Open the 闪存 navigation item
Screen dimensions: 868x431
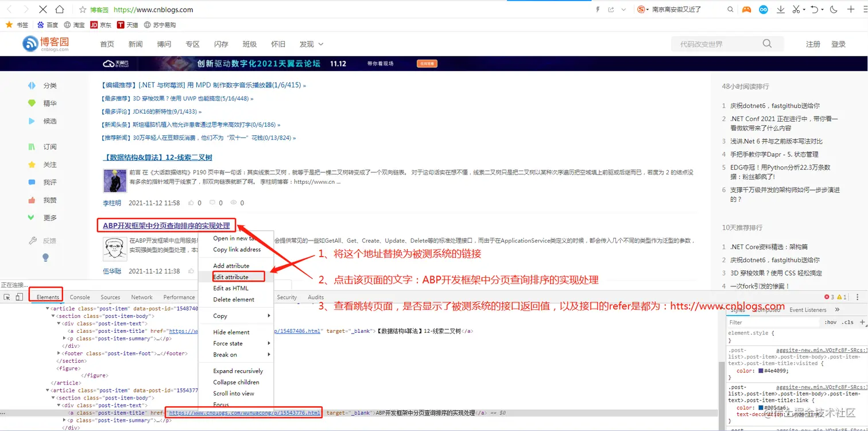point(221,44)
